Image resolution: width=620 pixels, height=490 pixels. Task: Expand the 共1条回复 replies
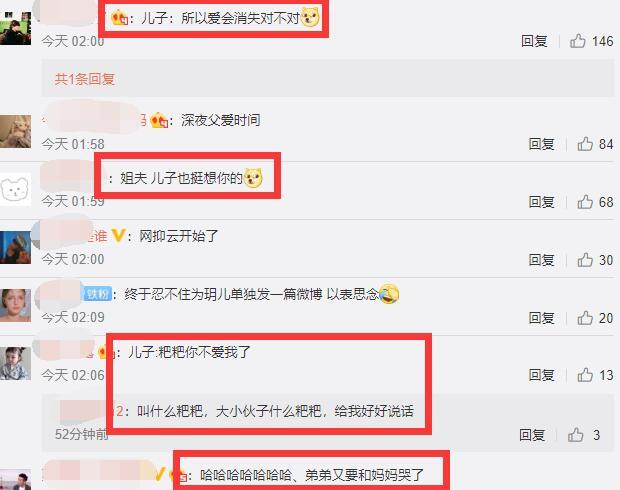[85, 79]
